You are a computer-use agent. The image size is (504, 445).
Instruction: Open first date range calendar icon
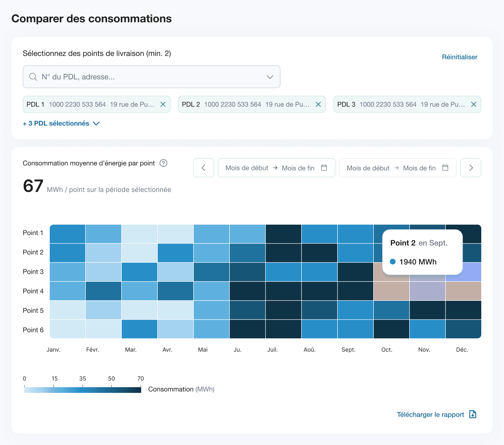pos(324,168)
